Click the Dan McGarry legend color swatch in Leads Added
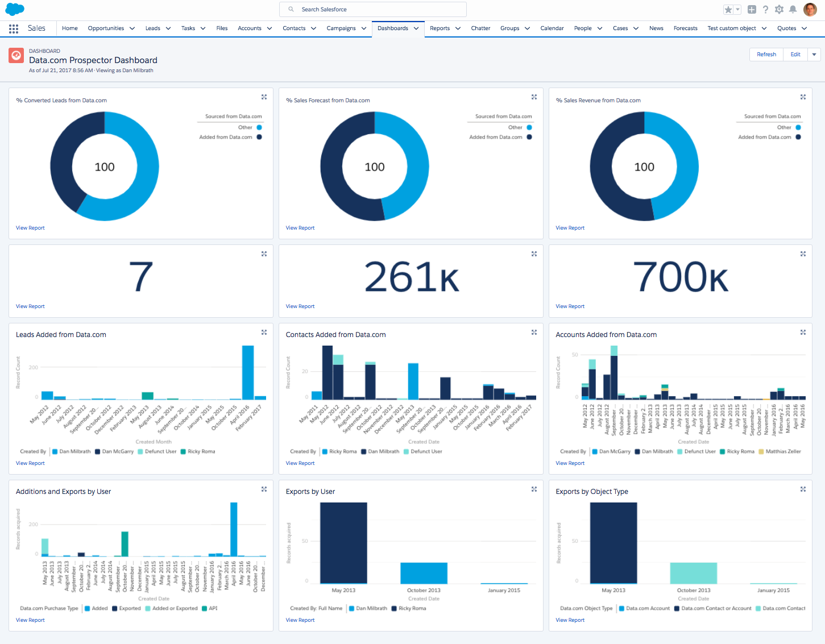This screenshot has height=644, width=825. pos(98,452)
